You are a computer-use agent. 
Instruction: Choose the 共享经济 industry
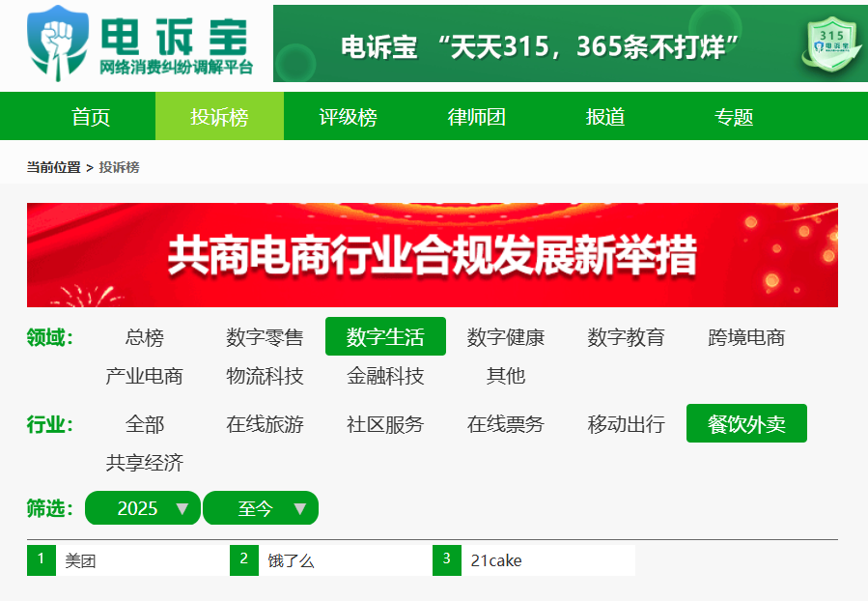(x=145, y=463)
